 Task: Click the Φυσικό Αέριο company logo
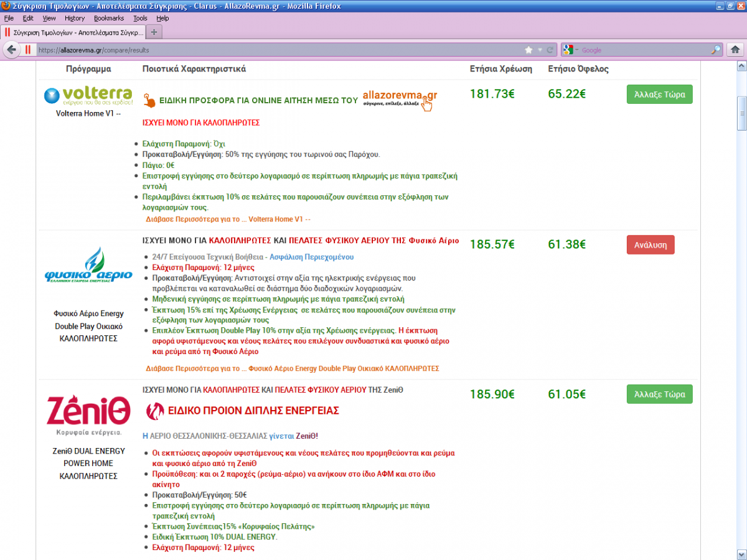point(88,266)
